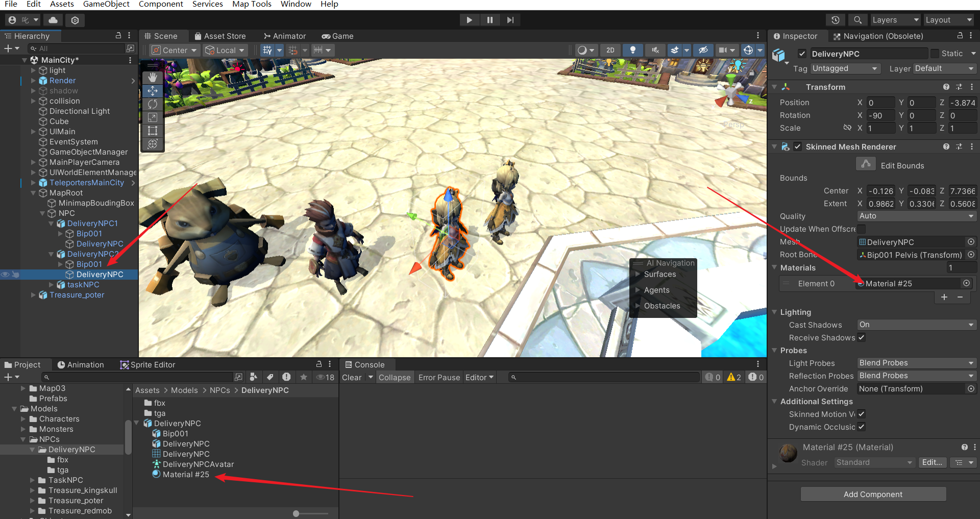980x519 pixels.
Task: Select the Rect transform tool
Action: 152,131
